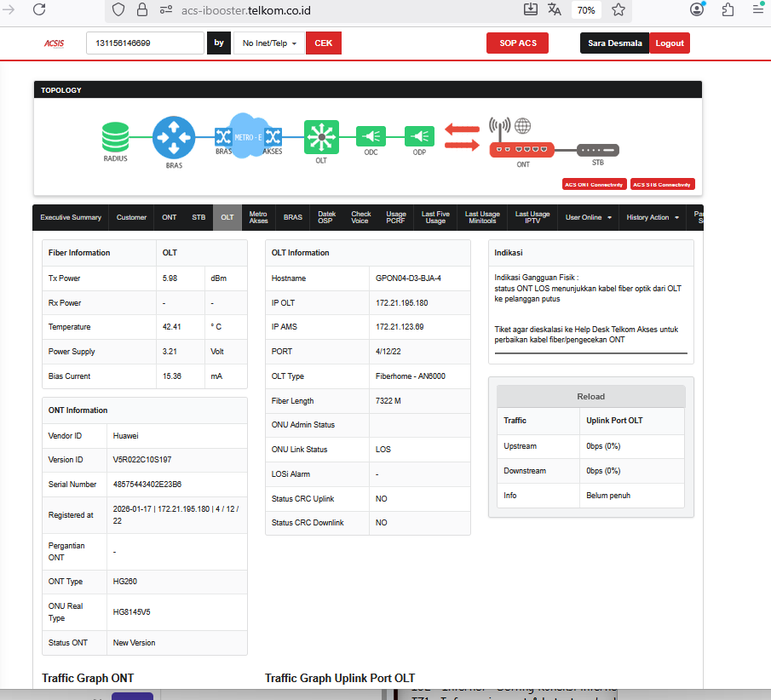Open the browser hamburger menu

pyautogui.click(x=758, y=9)
